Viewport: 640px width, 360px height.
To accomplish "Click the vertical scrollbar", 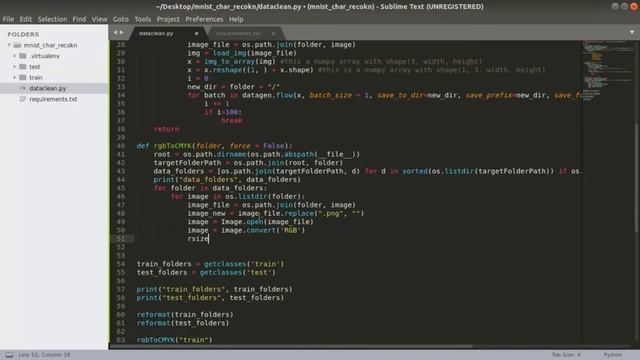I will pos(637,178).
